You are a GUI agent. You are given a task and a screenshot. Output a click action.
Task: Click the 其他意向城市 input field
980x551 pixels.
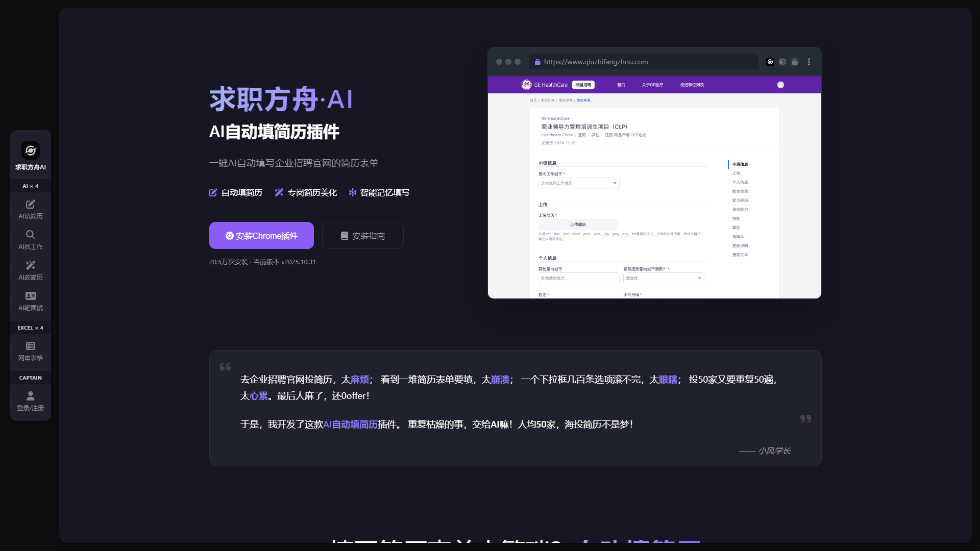[x=579, y=278]
